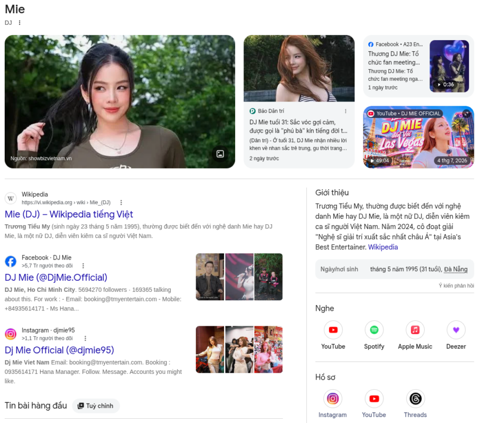Open the Thương DJ Mie fan meeting post
The image size is (504, 423).
click(x=394, y=58)
